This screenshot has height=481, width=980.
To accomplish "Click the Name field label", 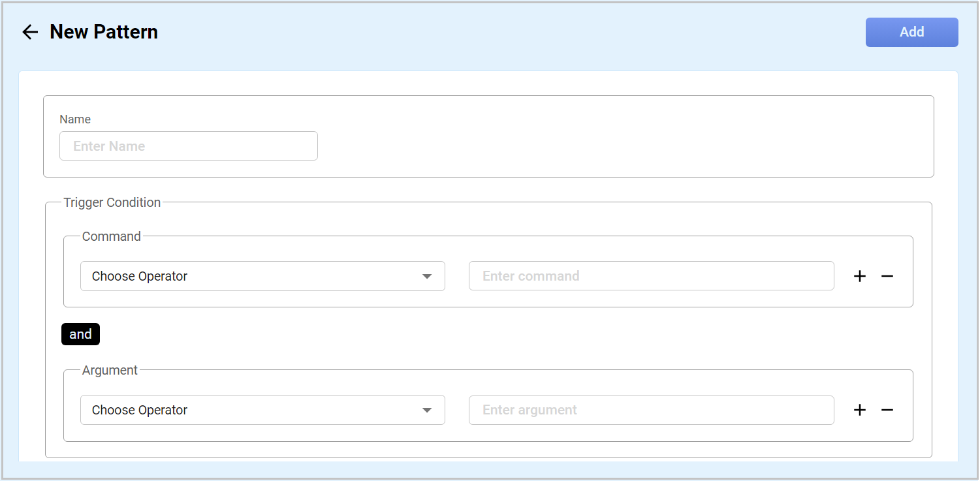I will coord(75,119).
